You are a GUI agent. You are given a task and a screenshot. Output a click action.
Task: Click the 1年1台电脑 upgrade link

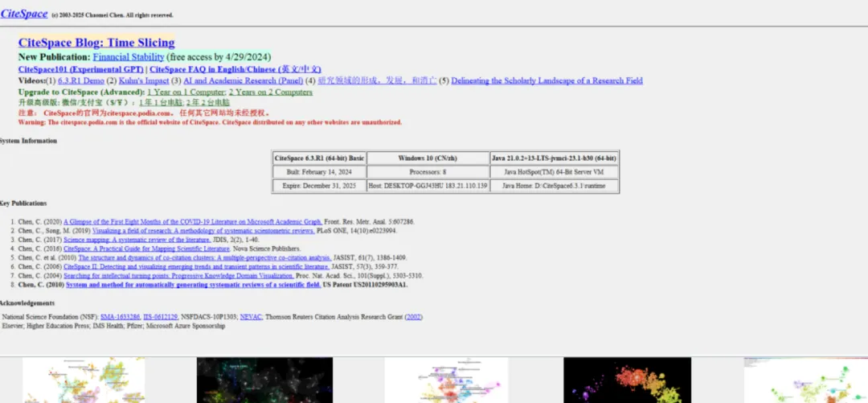161,102
